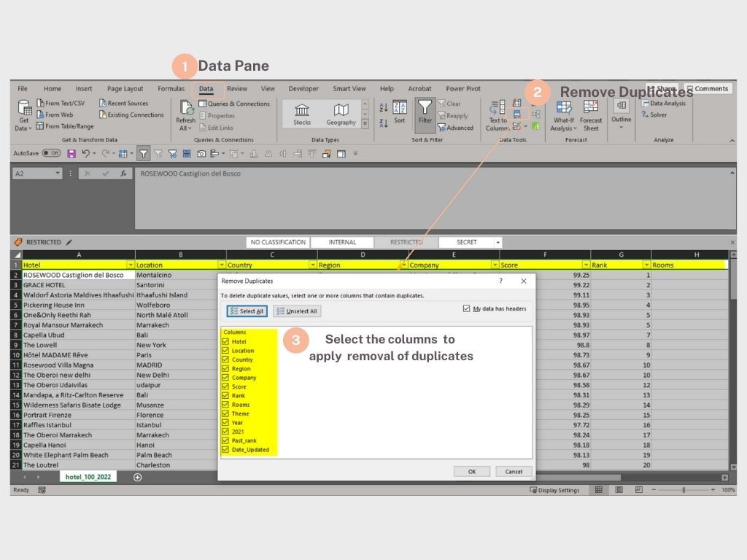This screenshot has width=747, height=560.
Task: Open Existing Connections
Action: 131,114
